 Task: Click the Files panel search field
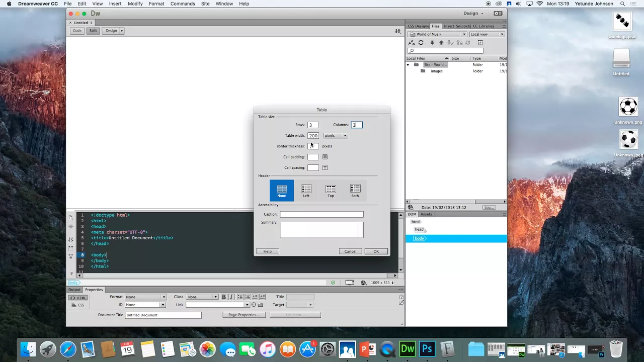click(x=445, y=51)
